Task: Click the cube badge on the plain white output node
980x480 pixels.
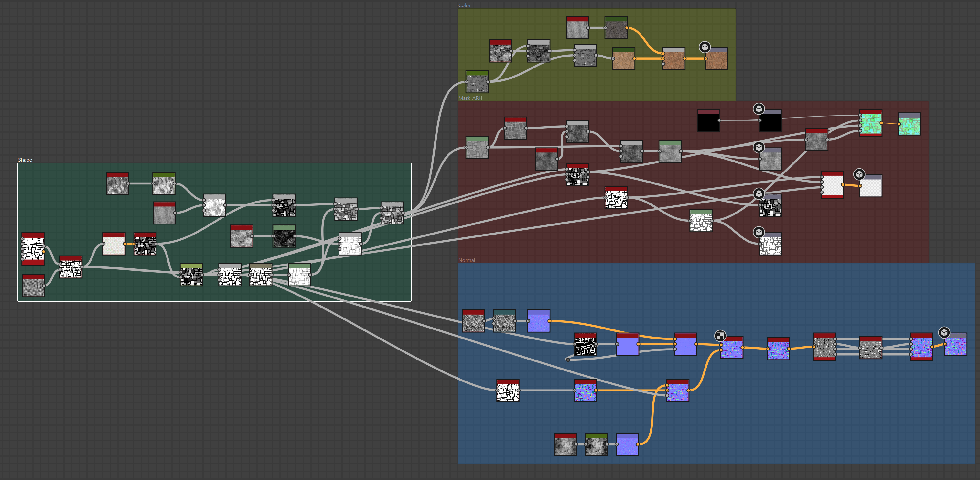Action: click(859, 174)
